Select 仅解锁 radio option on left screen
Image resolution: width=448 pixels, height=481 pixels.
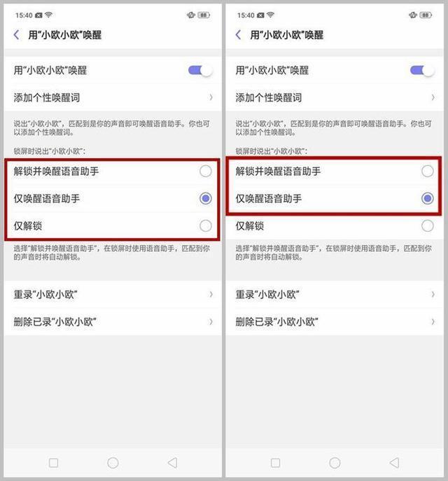pos(205,226)
